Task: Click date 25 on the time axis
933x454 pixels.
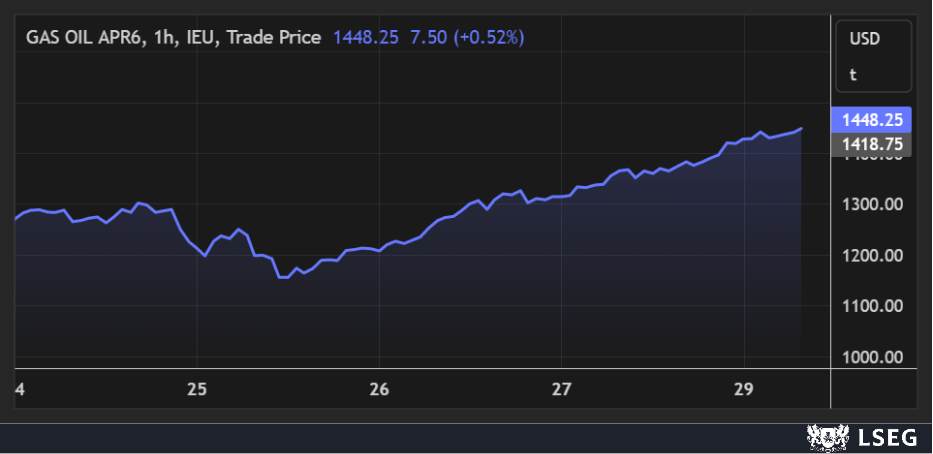Action: tap(197, 388)
